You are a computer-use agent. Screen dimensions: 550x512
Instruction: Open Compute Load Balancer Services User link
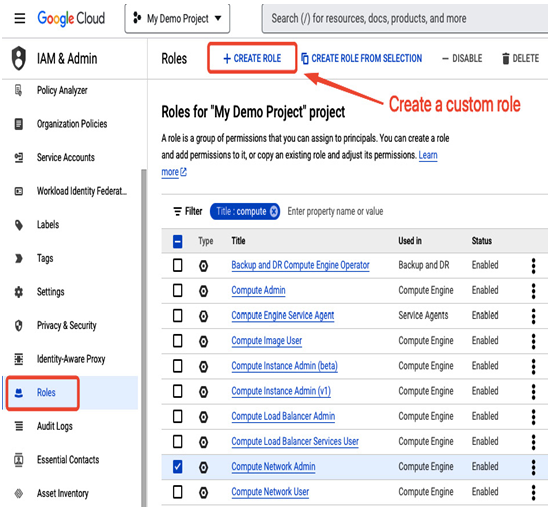(x=295, y=442)
